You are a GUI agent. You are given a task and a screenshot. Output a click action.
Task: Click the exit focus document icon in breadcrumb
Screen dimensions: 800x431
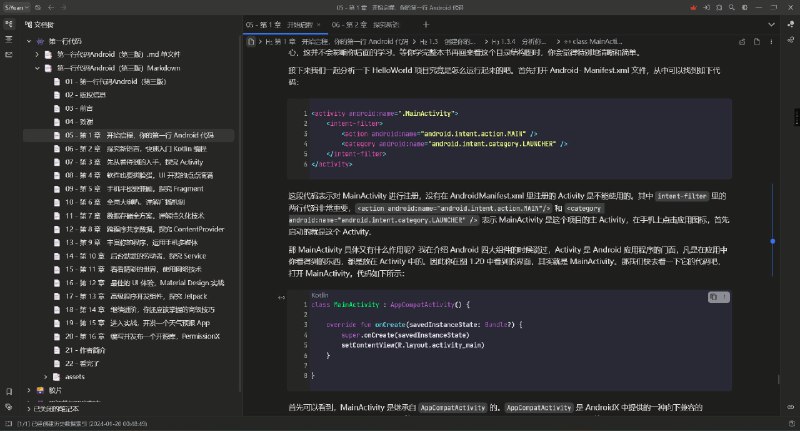[757, 42]
